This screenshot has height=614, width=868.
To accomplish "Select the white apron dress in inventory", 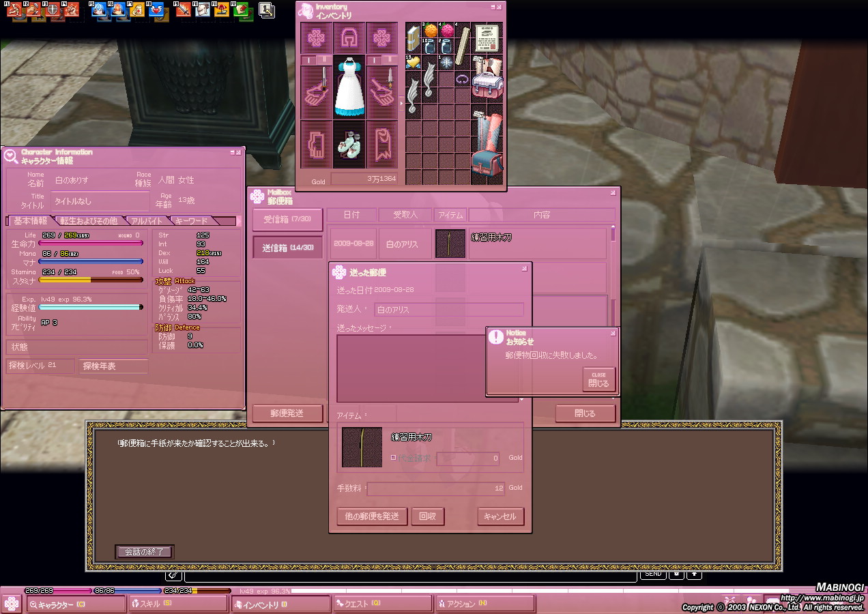I will pyautogui.click(x=350, y=88).
